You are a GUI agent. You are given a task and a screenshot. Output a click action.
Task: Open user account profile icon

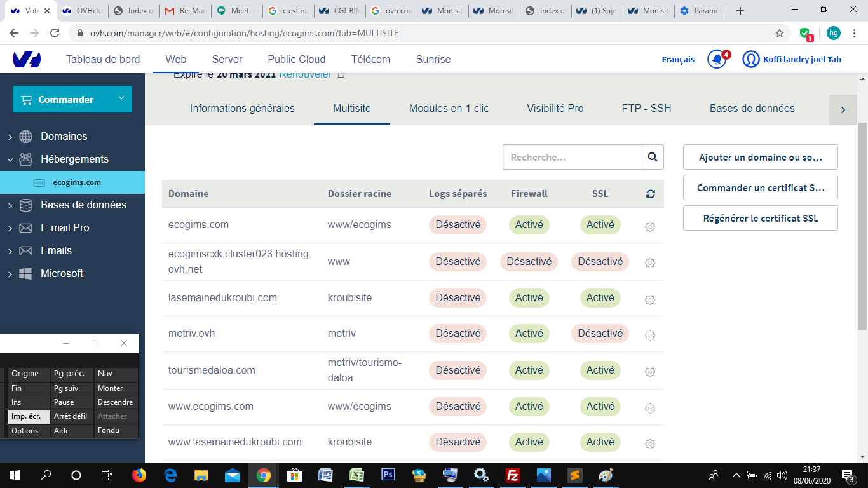click(x=750, y=60)
